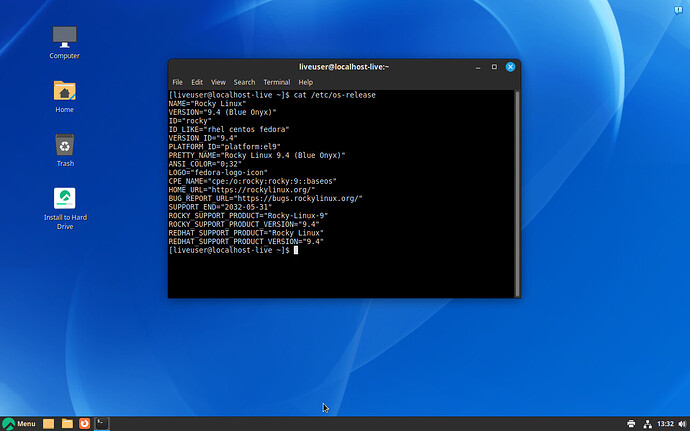Click the NAME="Rocky Linux" output line
Image resolution: width=690 pixels, height=431 pixels.
[x=207, y=104]
